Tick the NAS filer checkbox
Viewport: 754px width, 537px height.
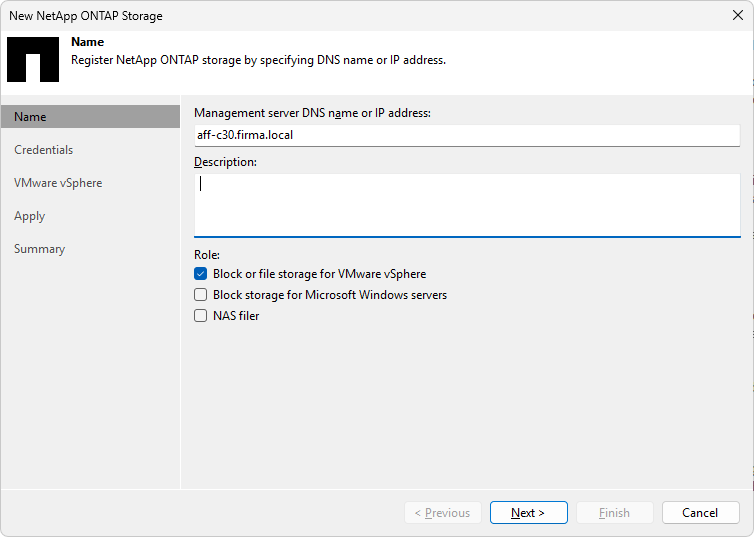coord(201,316)
